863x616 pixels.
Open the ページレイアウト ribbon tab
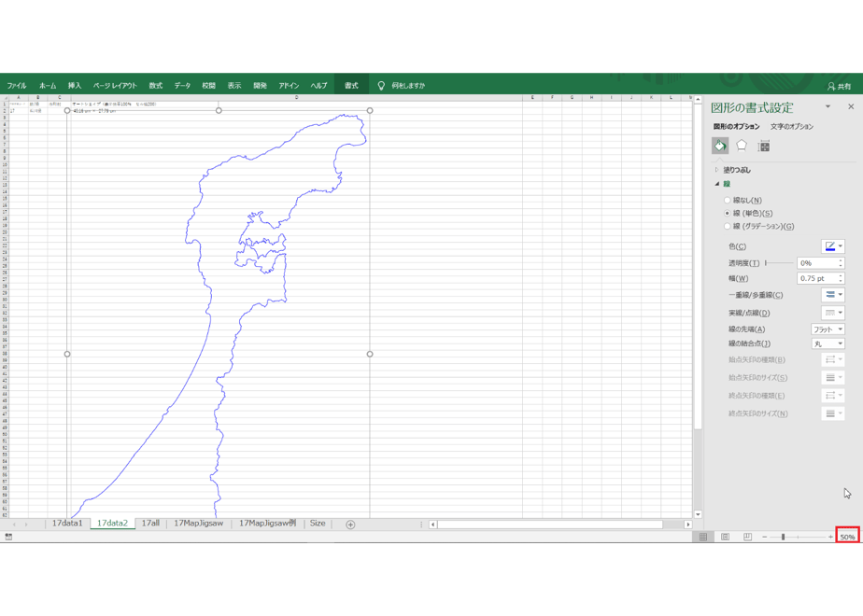[115, 86]
